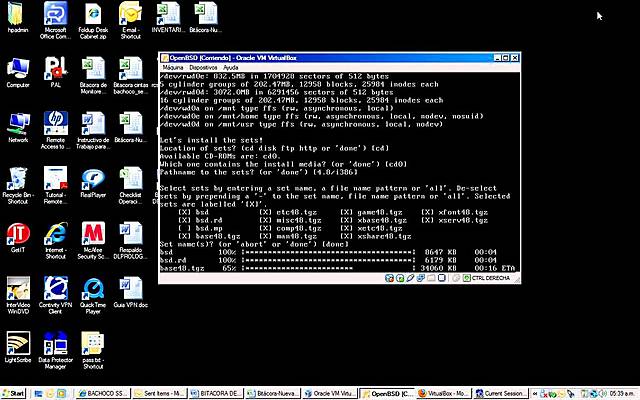The image size is (640, 400).
Task: Switch to OpenBSD taskbar button
Action: point(387,393)
